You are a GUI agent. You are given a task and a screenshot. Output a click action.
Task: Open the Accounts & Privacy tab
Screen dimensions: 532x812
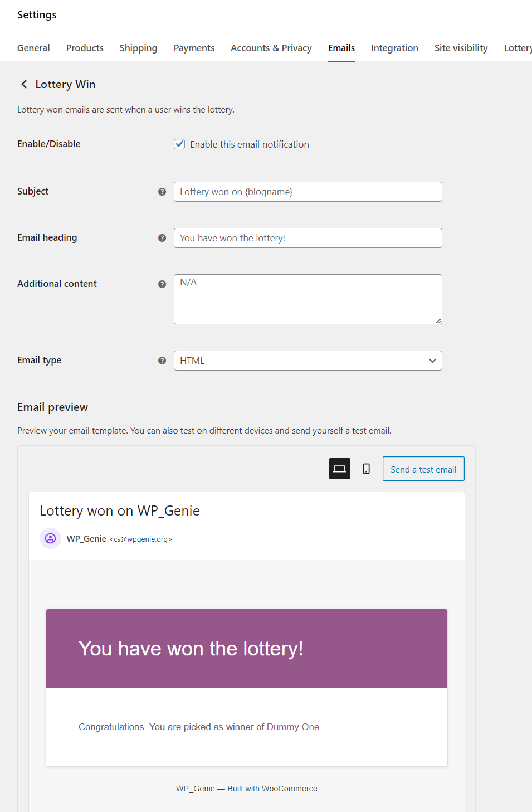click(x=271, y=48)
